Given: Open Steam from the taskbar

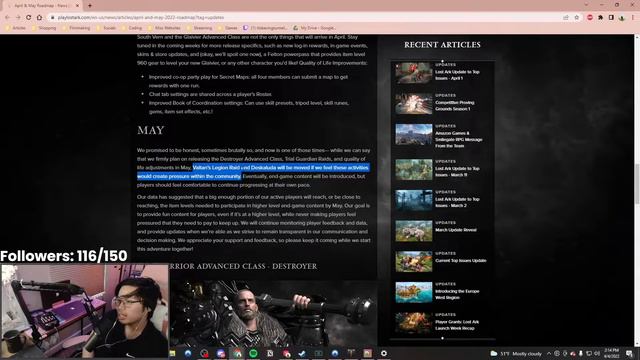Looking at the screenshot, I should (302, 353).
